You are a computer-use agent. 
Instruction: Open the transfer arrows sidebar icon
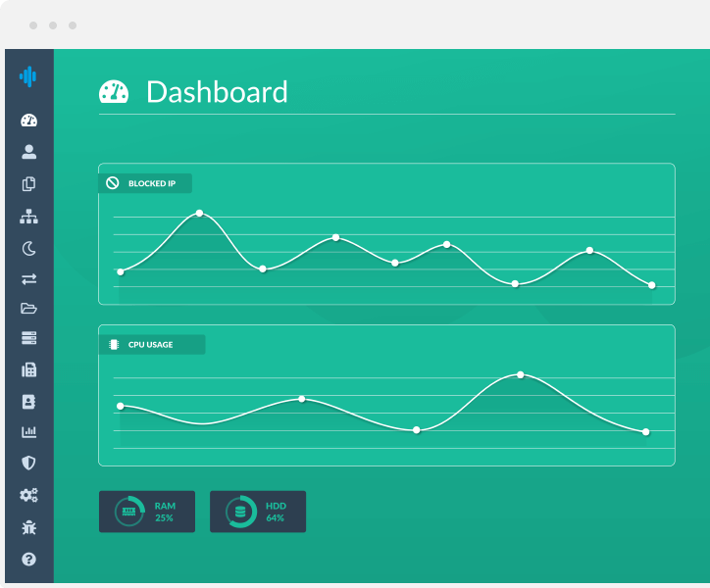pos(29,279)
